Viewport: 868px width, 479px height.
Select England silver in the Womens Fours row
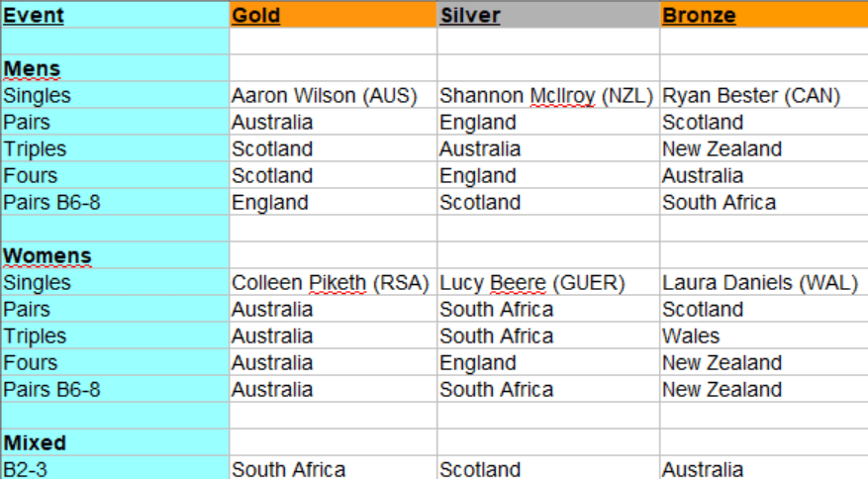point(477,363)
